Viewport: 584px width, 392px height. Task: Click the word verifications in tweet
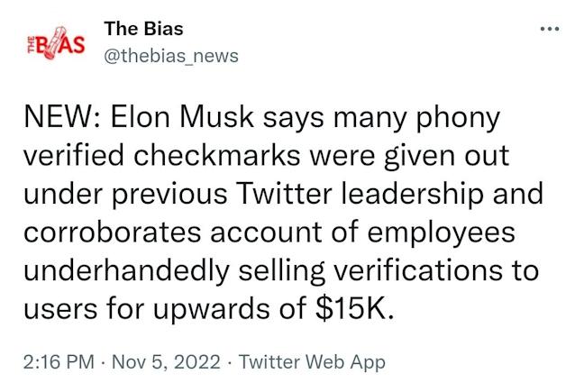coord(417,270)
